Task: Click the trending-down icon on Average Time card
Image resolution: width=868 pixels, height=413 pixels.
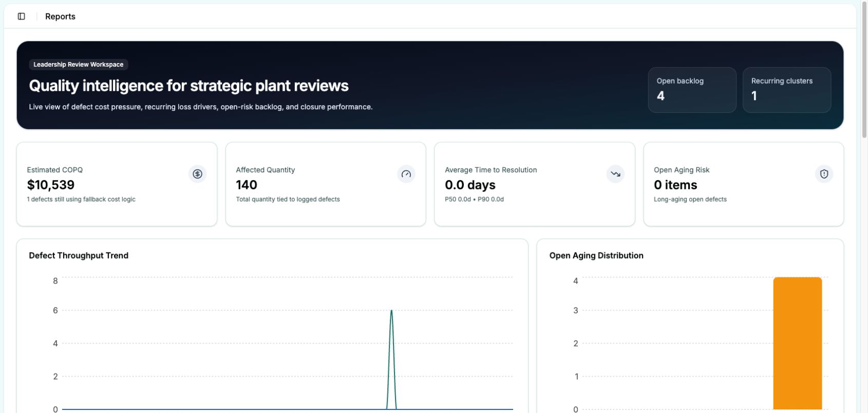Action: 615,174
